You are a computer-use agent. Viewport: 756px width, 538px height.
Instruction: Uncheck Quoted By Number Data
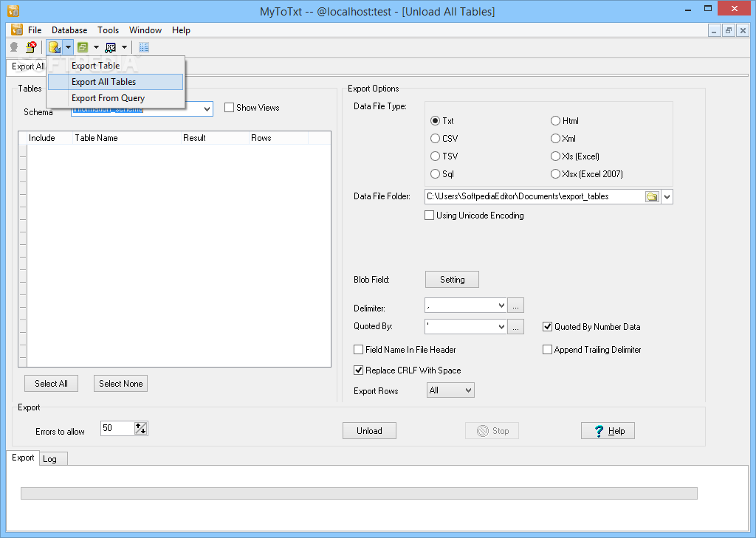click(547, 327)
